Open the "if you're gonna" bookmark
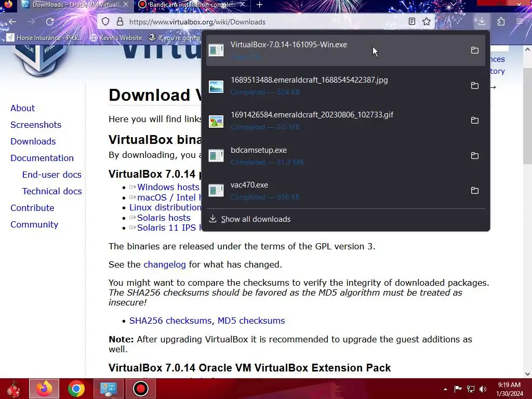The image size is (532, 399). click(175, 37)
